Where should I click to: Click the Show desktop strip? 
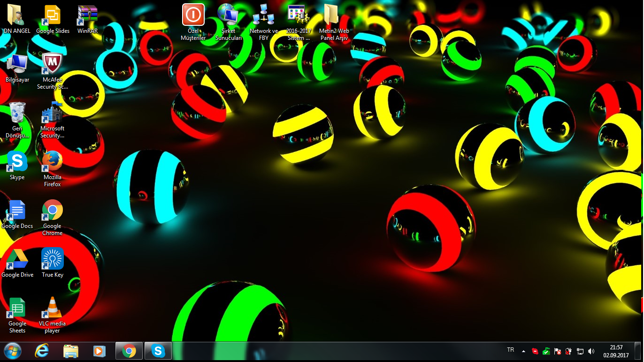point(637,351)
